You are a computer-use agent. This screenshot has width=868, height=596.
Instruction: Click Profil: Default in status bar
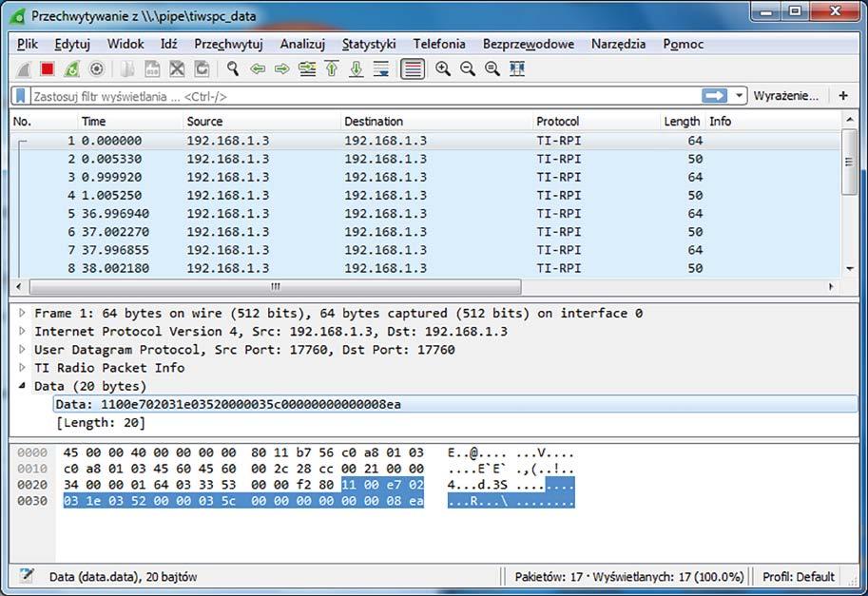[x=799, y=577]
